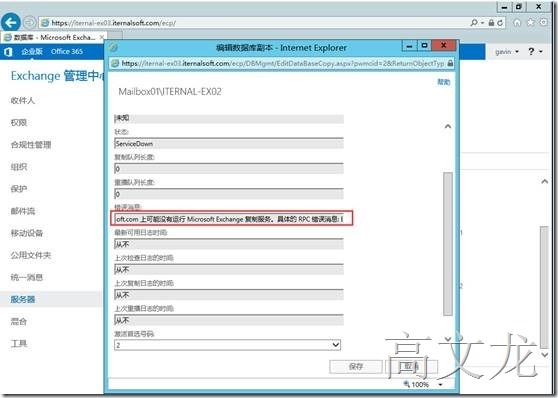Click the 上次重播日志的时间 field
Image resolution: width=558 pixels, height=398 pixels.
pyautogui.click(x=229, y=320)
